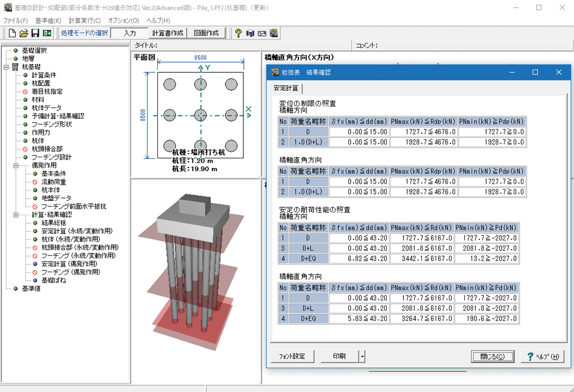Select 基準値 at the bottom of the tree
The height and width of the screenshot is (392, 574).
[32, 289]
